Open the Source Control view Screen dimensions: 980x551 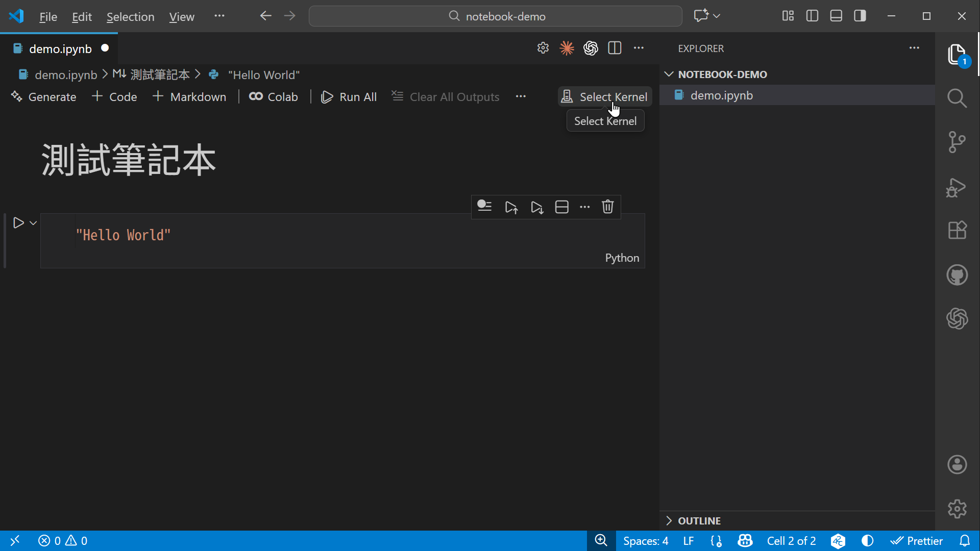pyautogui.click(x=957, y=142)
